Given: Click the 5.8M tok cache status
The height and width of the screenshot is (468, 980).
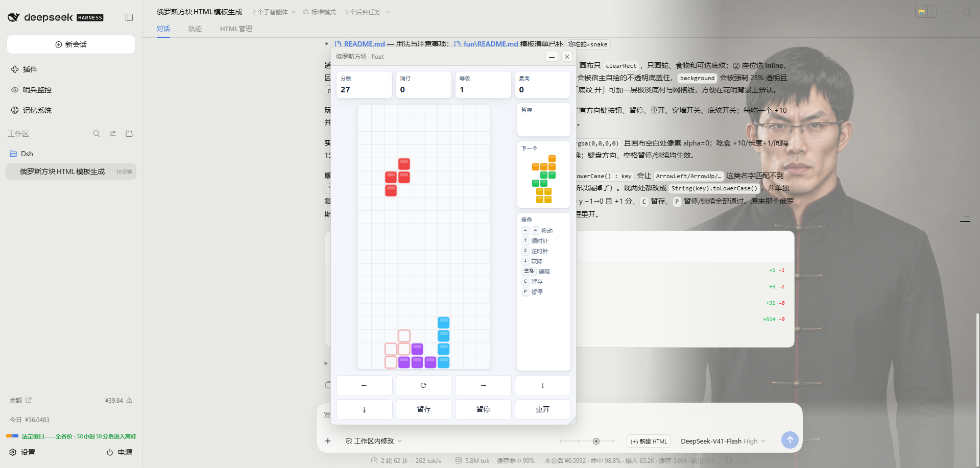Looking at the screenshot, I should tap(495, 460).
